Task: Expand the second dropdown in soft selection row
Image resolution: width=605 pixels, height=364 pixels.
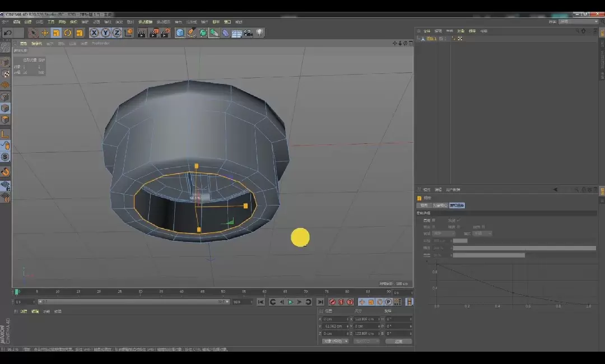Action: (482, 233)
